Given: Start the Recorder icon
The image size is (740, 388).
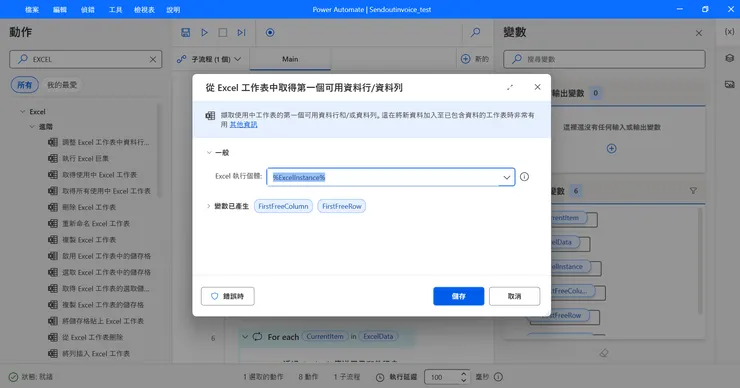Looking at the screenshot, I should (270, 33).
